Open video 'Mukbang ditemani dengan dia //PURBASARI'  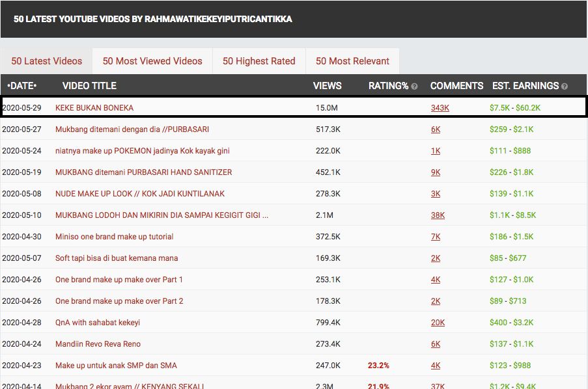click(132, 129)
